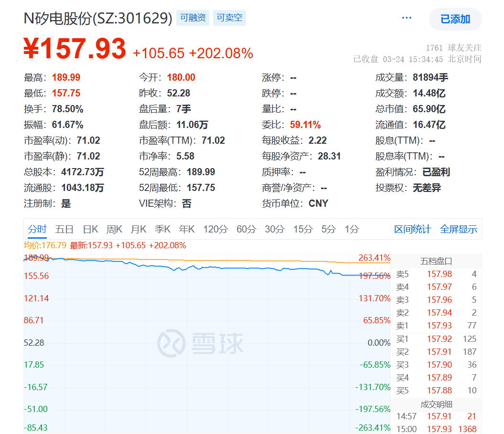
Task: Select the 卖3 row at 157.96
Action: (x=436, y=300)
